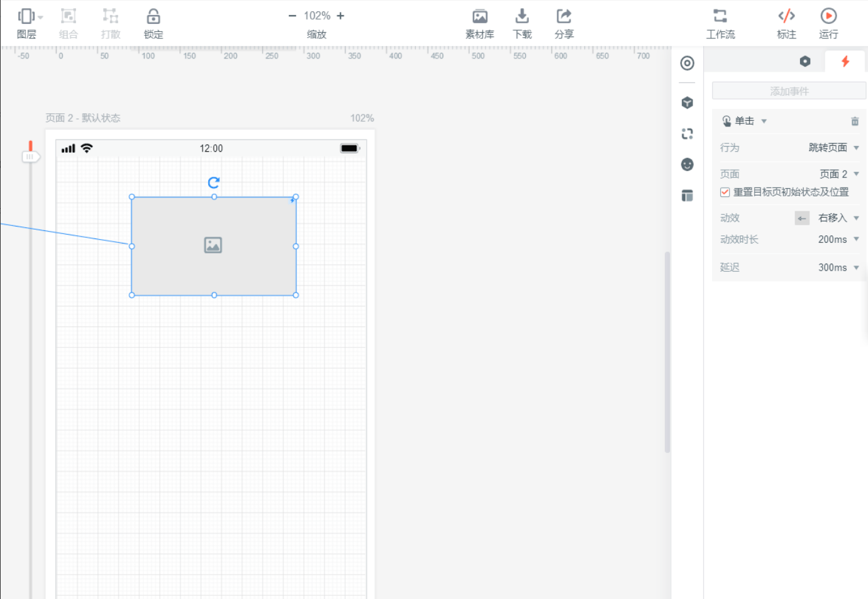Switch to the hexagon properties tab
Screen dimensions: 868x599
pos(805,62)
